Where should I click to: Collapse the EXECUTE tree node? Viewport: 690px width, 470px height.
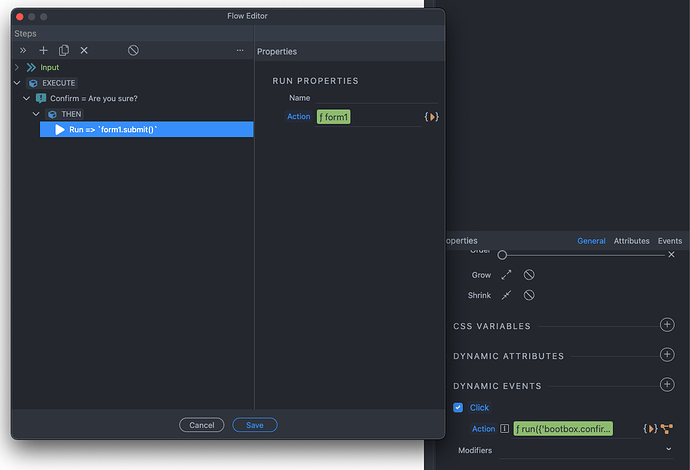(17, 83)
